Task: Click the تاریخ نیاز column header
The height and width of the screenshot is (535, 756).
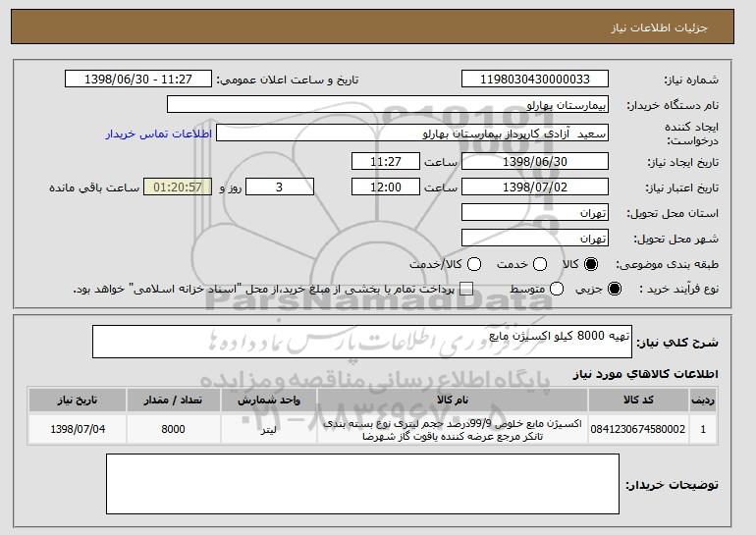Action: 78,401
